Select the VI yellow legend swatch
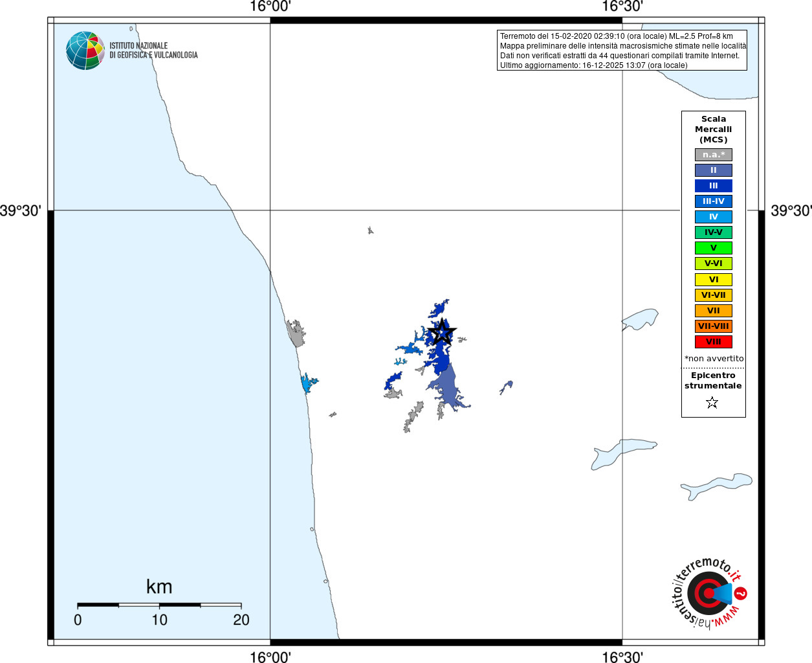This screenshot has width=812, height=663. (x=714, y=280)
